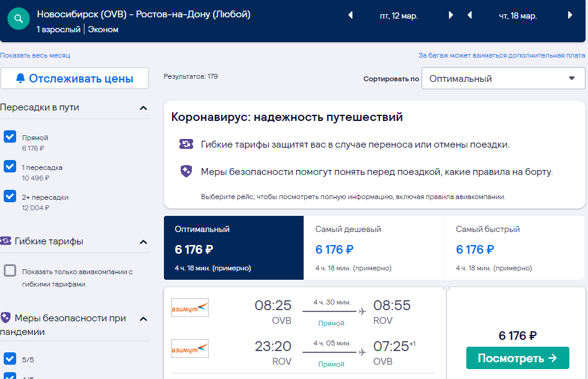This screenshot has width=588, height=379.
Task: Click Azimuth airline logo on outbound flight
Action: [x=190, y=308]
